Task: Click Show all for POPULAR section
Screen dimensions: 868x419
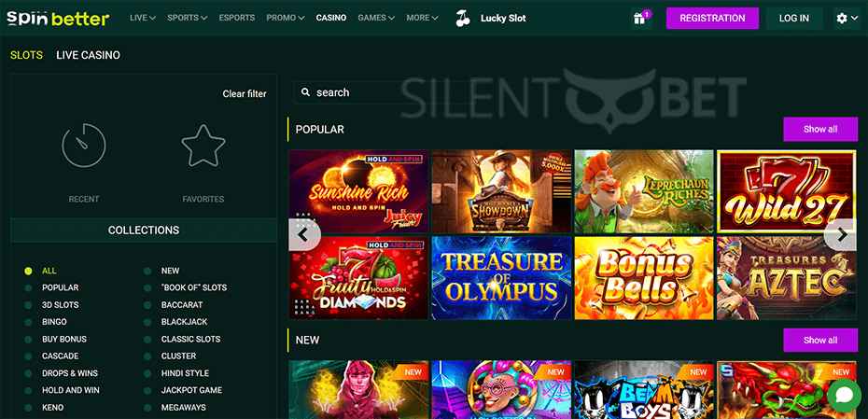Action: pos(820,130)
